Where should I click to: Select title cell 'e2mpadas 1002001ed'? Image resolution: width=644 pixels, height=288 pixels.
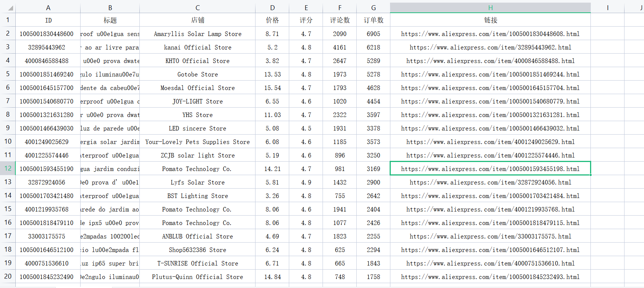110,236
